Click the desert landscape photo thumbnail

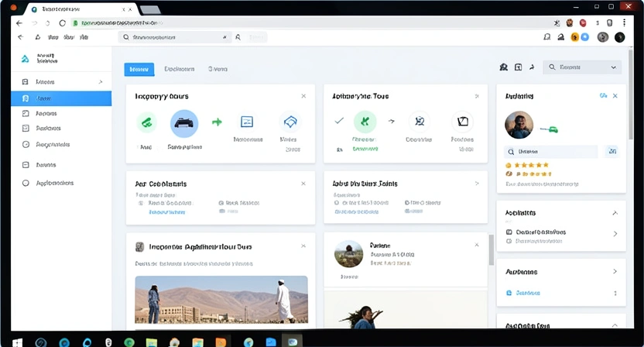tap(221, 299)
